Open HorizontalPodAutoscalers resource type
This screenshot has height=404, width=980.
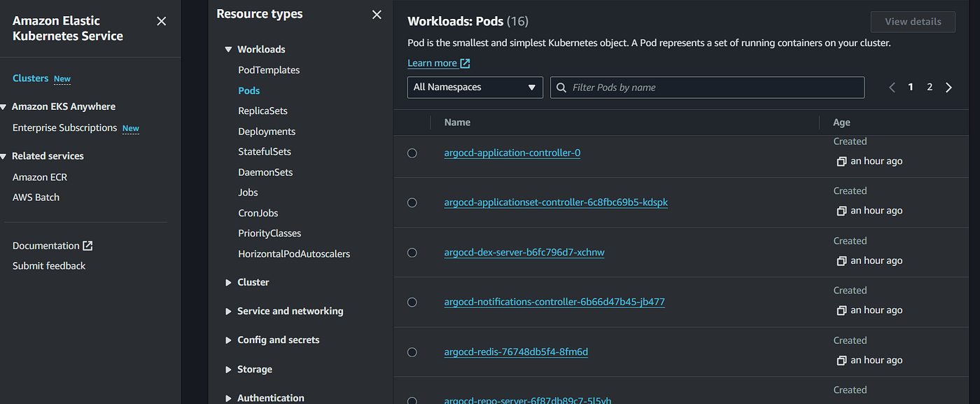click(x=294, y=253)
